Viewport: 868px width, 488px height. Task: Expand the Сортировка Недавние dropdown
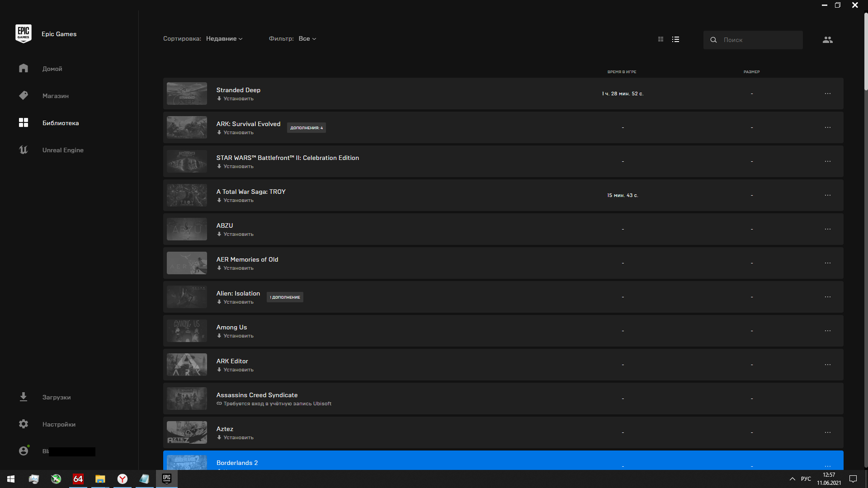coord(224,39)
